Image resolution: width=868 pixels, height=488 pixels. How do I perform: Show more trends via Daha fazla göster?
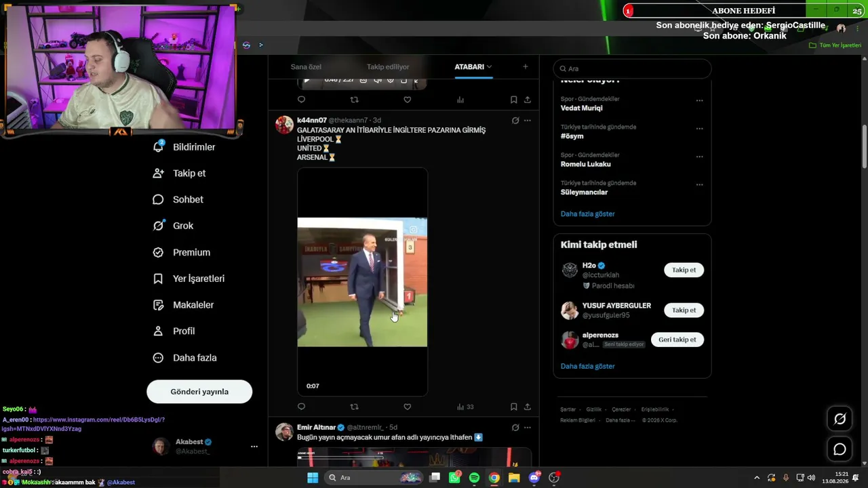click(x=587, y=214)
